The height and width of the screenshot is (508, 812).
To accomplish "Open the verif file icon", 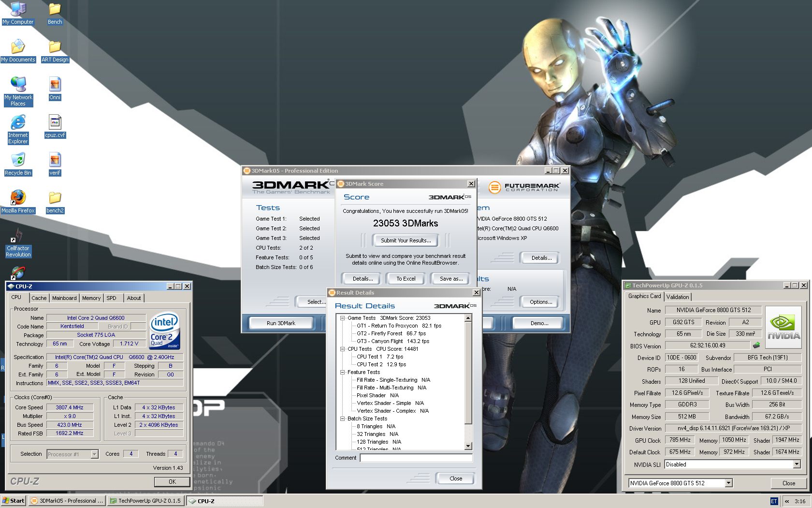I will 55,164.
